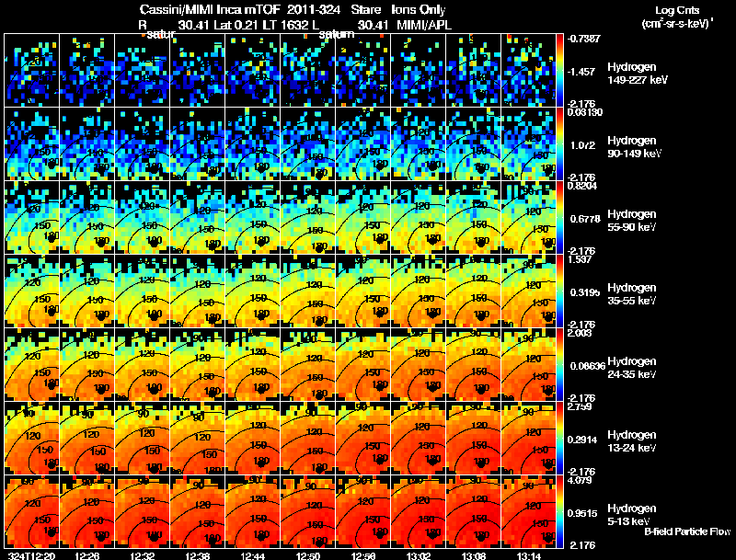The image size is (736, 560).
Task: Click the 0.9515 colorbar midpoint value
Action: coord(582,514)
